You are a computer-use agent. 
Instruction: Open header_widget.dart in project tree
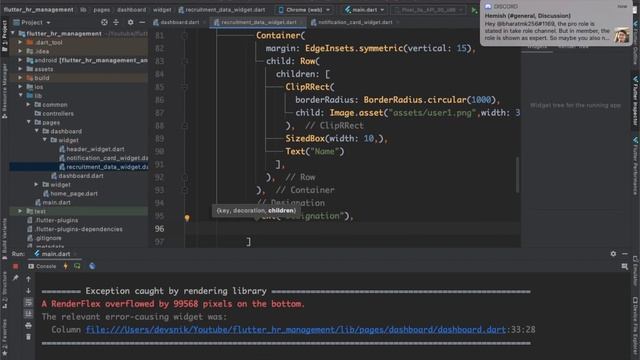coord(95,149)
